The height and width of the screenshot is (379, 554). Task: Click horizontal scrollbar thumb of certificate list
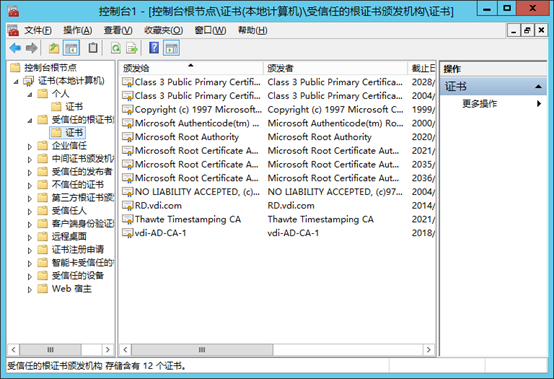click(x=202, y=350)
